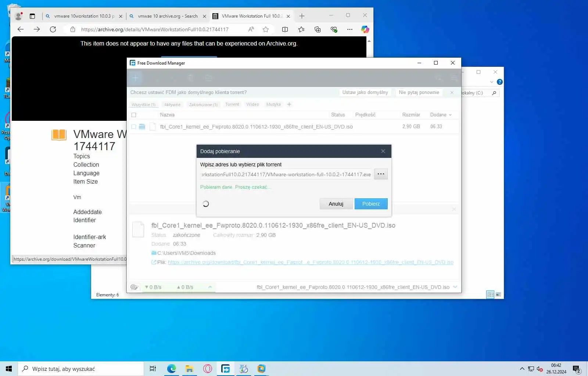Add a new filter tag tab in FDM
The width and height of the screenshot is (588, 376).
click(x=289, y=105)
